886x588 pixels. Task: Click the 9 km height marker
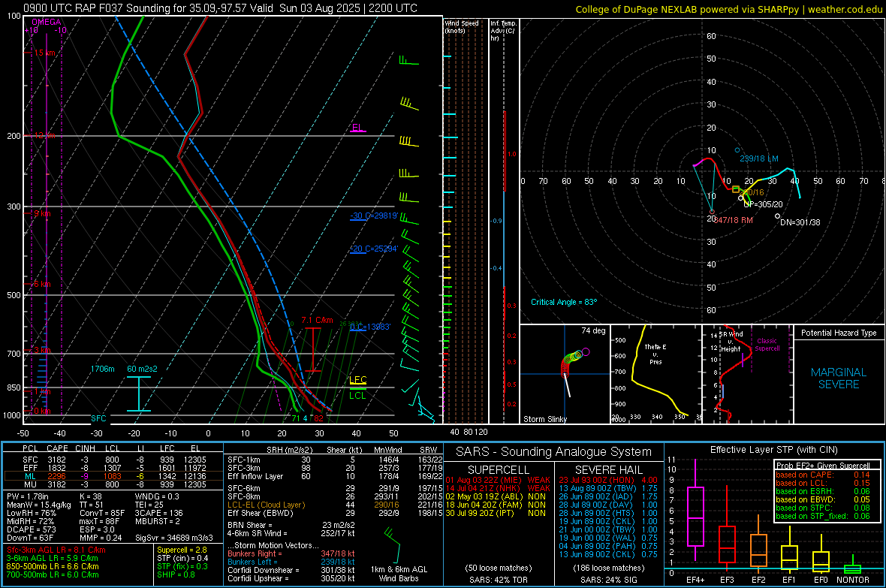(x=42, y=214)
